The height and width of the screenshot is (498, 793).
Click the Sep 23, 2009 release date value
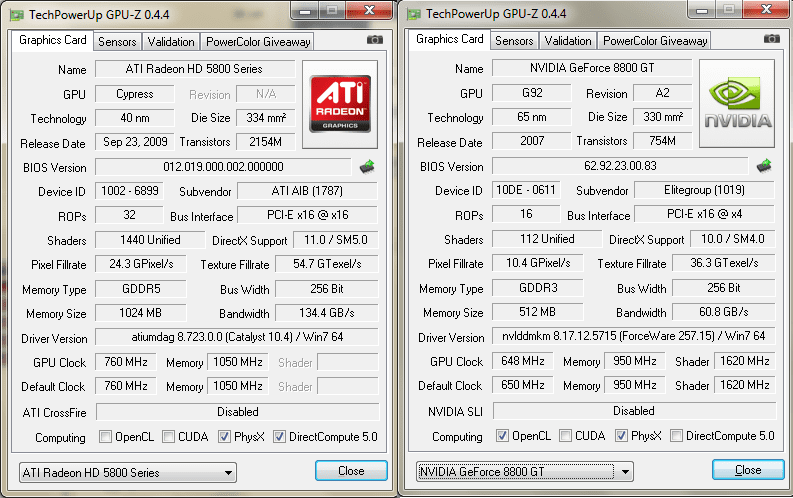coord(135,142)
